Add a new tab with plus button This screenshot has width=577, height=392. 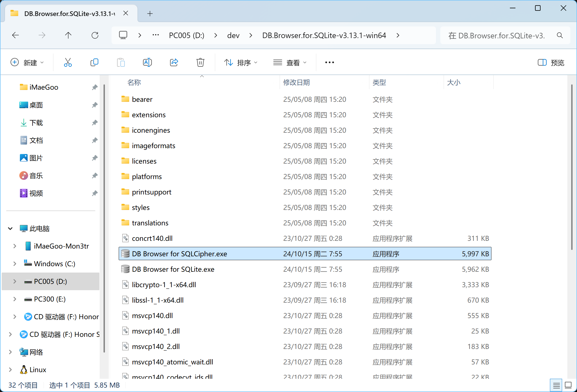coord(150,14)
